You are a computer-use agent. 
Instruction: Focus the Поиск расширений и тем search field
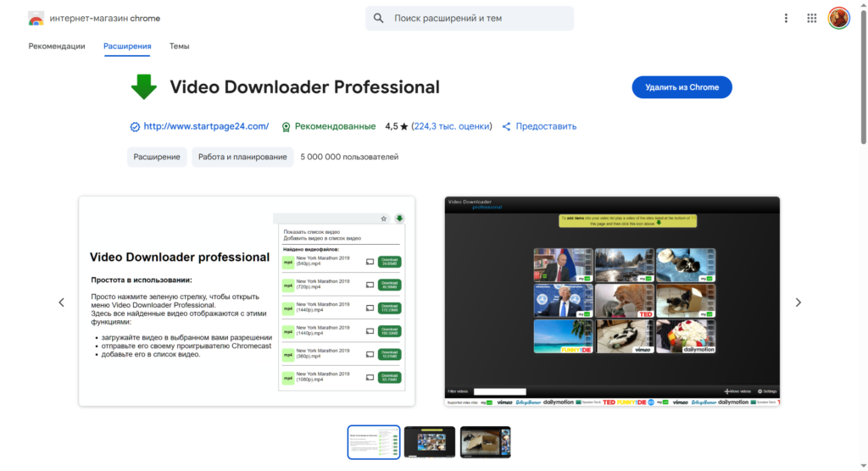point(470,19)
